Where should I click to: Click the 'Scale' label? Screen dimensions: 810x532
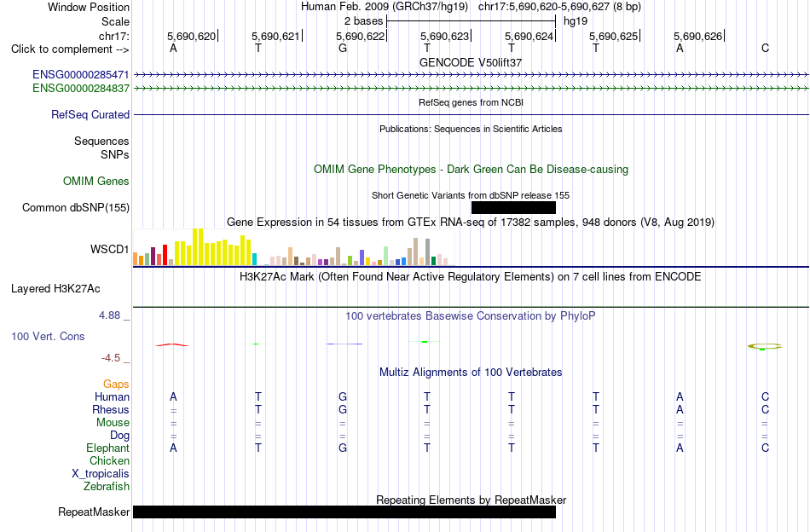(x=115, y=21)
